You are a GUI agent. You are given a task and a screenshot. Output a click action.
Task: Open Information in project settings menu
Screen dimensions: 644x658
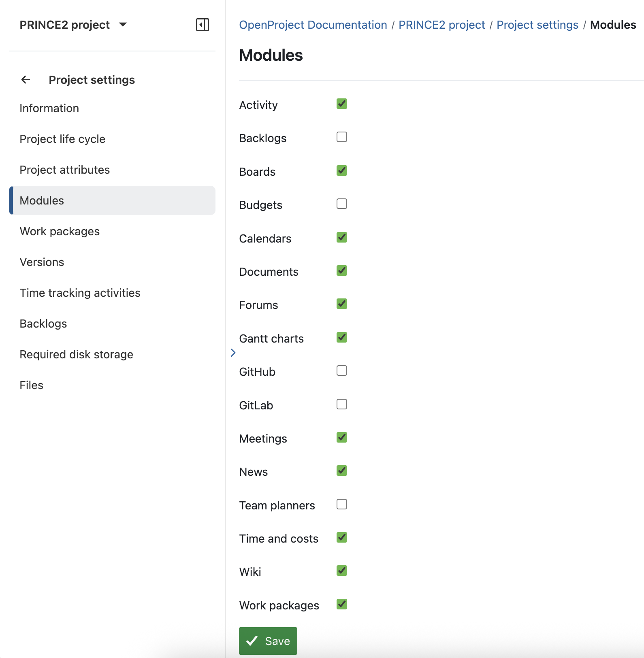(49, 108)
